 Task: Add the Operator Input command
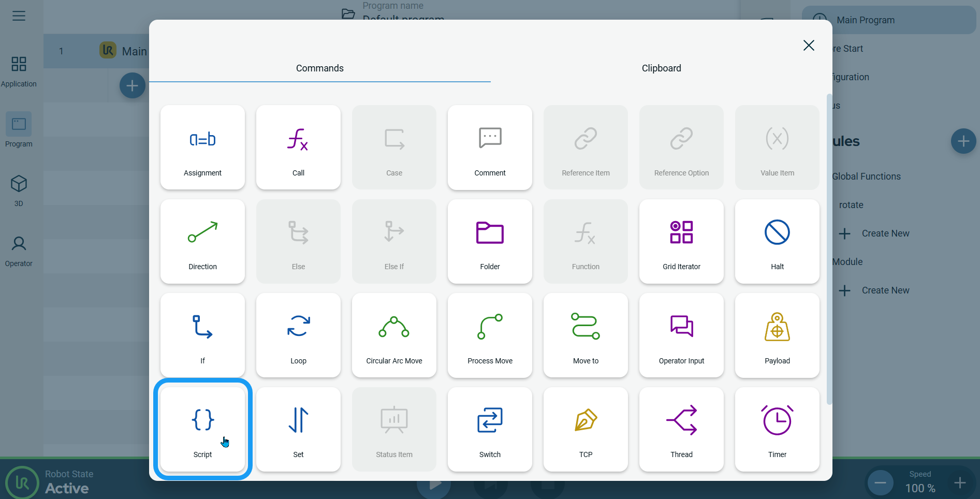[x=681, y=335]
